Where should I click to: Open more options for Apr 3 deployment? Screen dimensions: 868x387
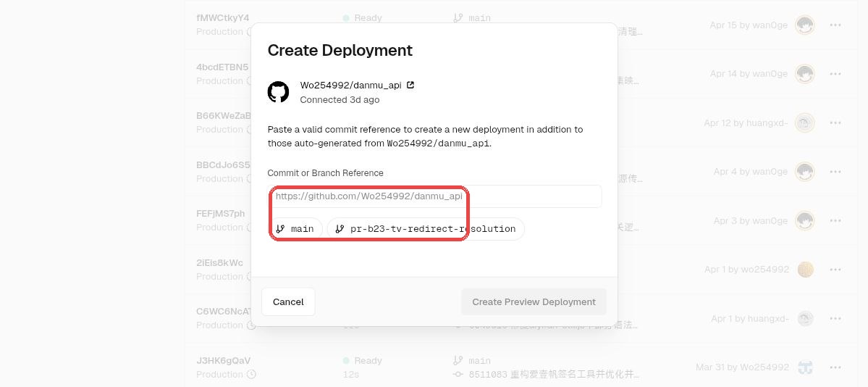835,220
